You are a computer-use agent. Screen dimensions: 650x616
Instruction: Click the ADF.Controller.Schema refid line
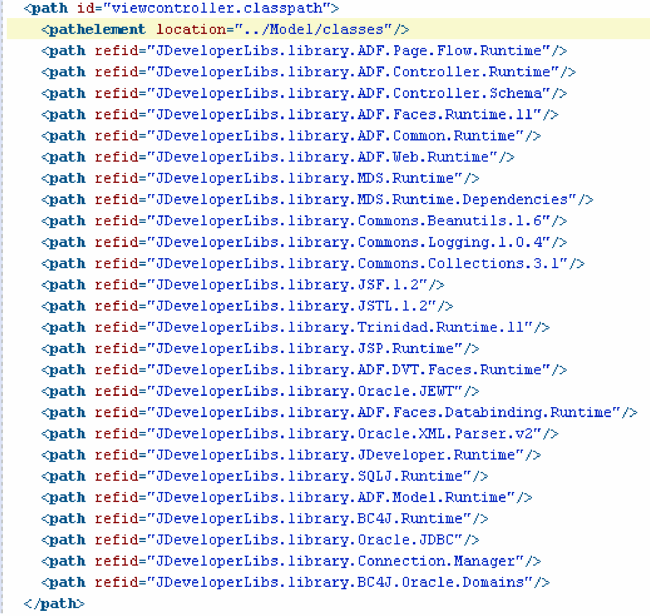click(304, 93)
